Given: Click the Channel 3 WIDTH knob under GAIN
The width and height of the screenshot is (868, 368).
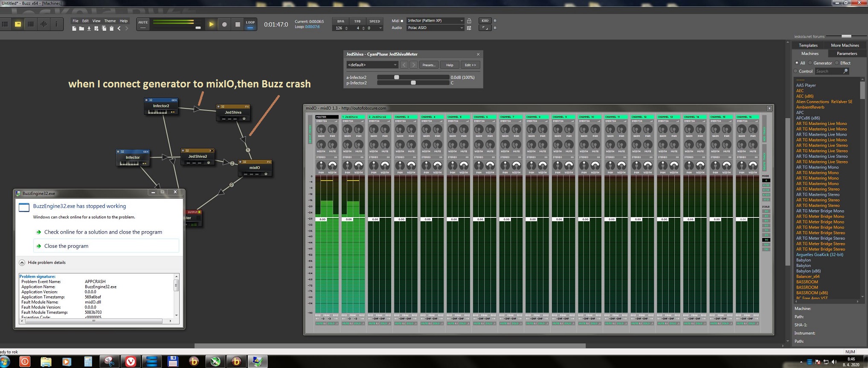Looking at the screenshot, I should (x=400, y=145).
